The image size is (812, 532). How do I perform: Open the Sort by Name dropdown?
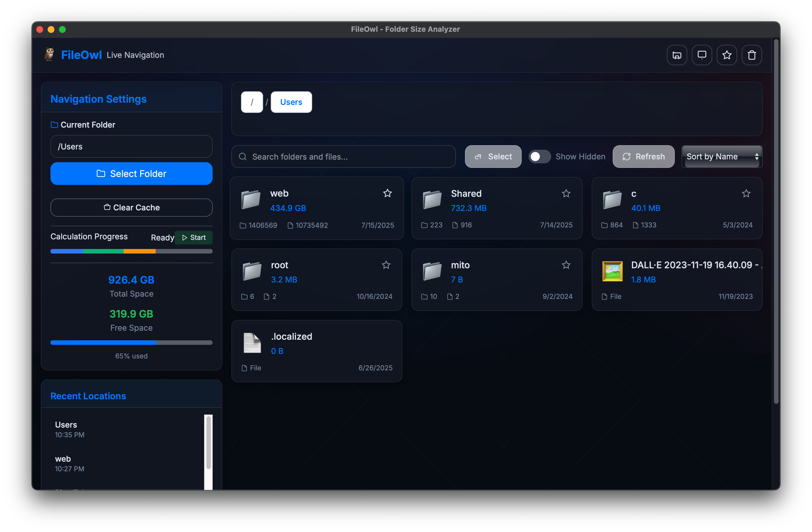(x=722, y=157)
